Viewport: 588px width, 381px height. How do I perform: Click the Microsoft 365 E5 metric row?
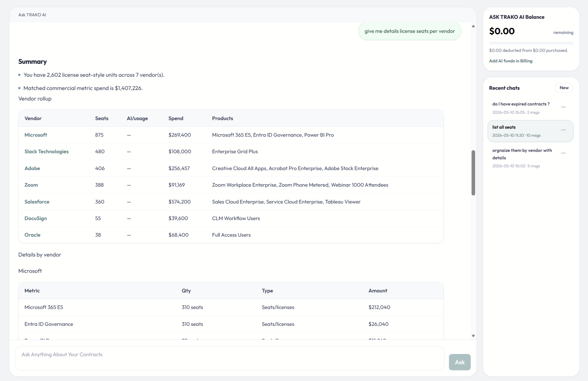point(231,307)
